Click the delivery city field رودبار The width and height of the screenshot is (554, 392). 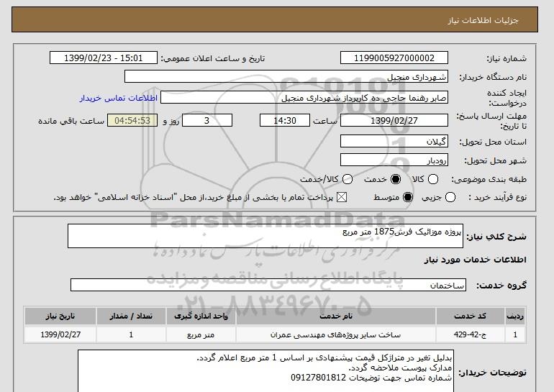pyautogui.click(x=394, y=160)
